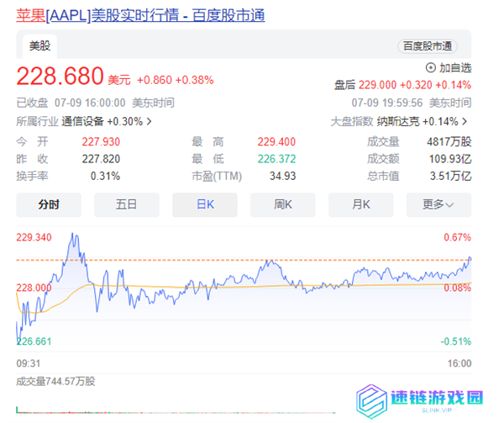504x423 pixels.
Task: Click the 市盈(TTM) value 34.93
Action: [282, 176]
